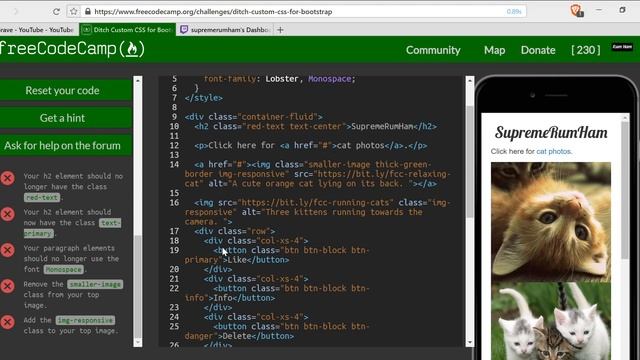
Task: Click red X beside text-primary requirement
Action: (x=8, y=214)
